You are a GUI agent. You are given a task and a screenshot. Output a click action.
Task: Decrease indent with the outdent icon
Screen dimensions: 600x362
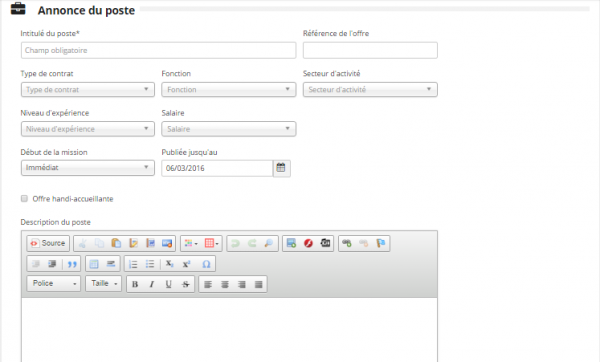tap(36, 264)
